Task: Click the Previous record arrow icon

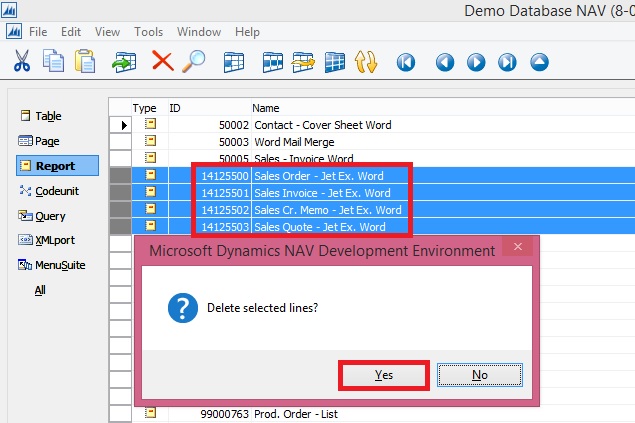Action: tap(445, 62)
